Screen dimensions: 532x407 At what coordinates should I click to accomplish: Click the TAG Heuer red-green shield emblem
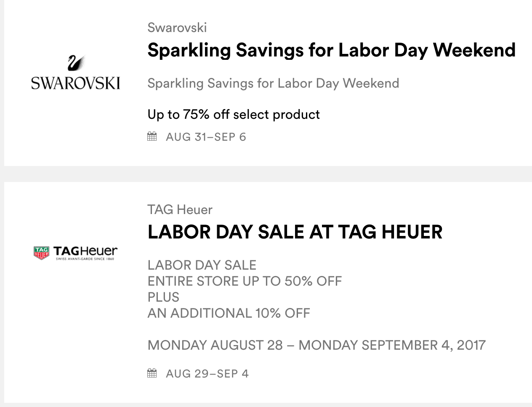41,253
